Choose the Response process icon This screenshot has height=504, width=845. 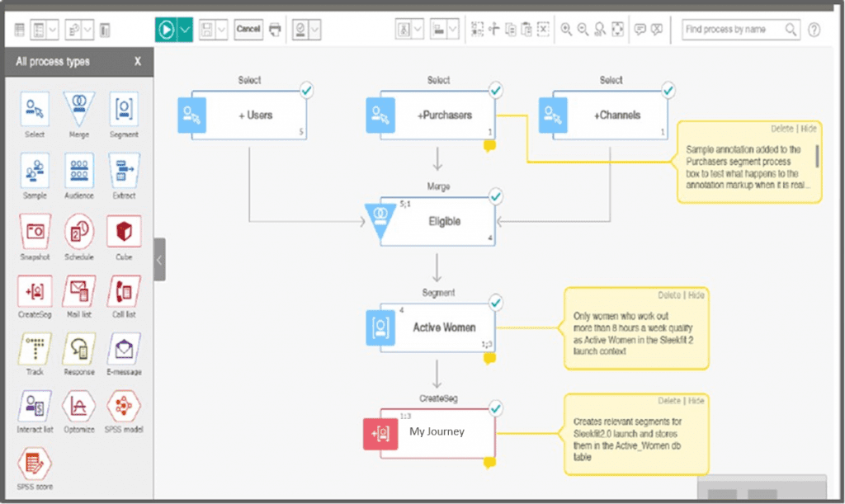point(78,349)
